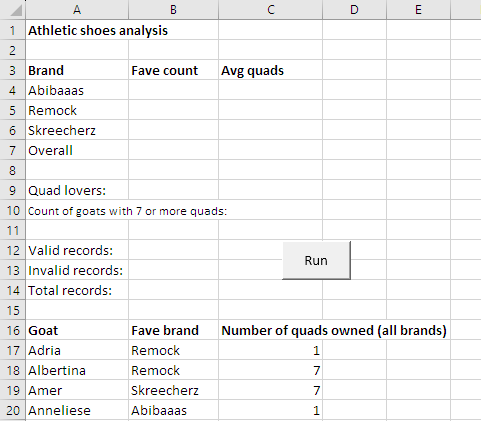481x421 pixels.
Task: Select the Anneliese goat name cell
Action: click(x=77, y=410)
